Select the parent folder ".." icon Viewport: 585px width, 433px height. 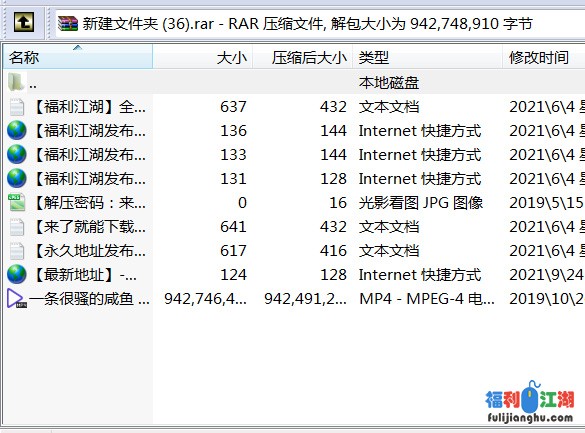coord(16,82)
